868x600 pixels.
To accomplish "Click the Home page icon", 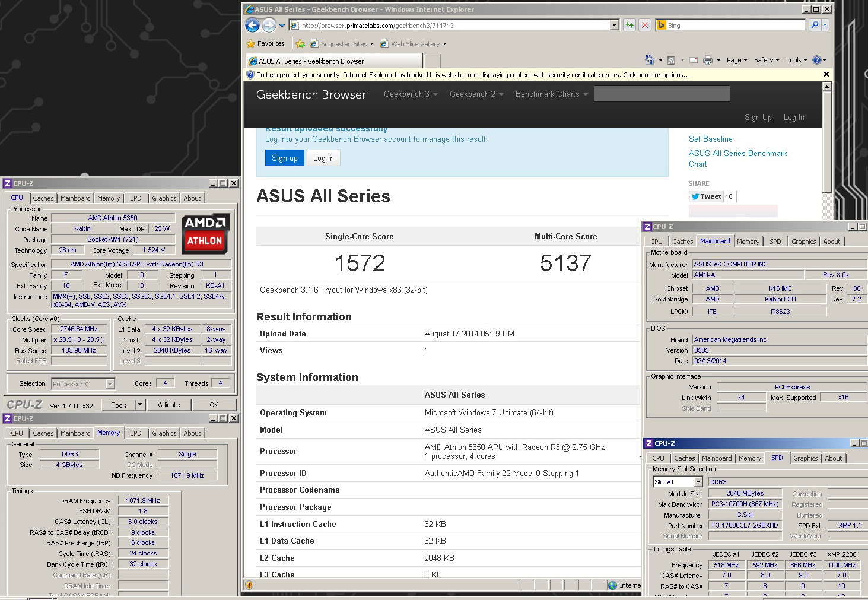I will [x=649, y=60].
